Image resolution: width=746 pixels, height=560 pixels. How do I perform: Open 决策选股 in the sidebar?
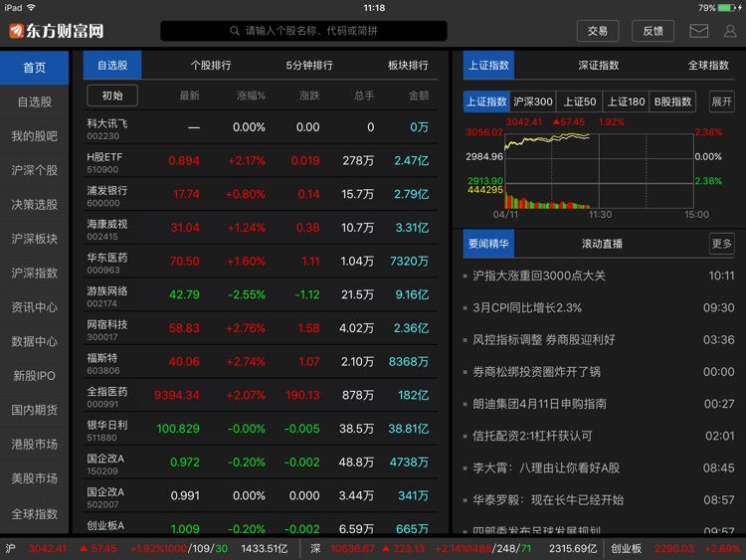point(34,205)
